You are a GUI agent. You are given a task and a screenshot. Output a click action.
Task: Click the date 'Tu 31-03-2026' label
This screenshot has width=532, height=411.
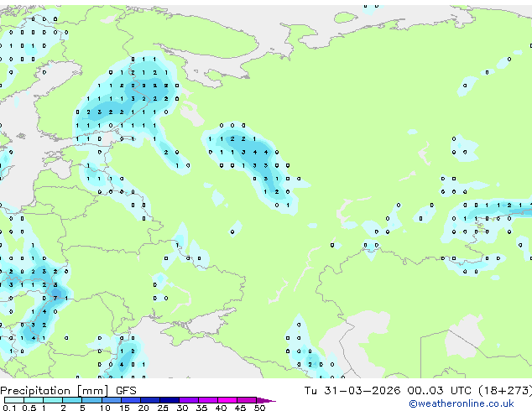tap(352, 391)
